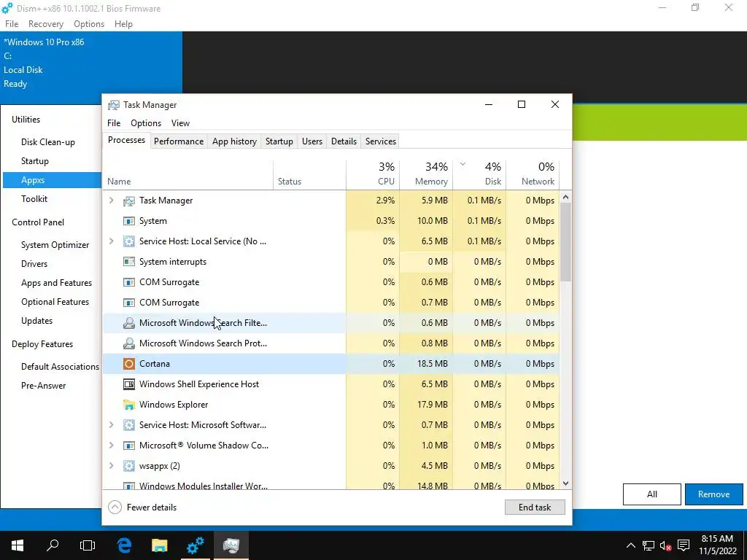This screenshot has width=747, height=560.
Task: Click scrollbar down arrow in process list
Action: 565,484
